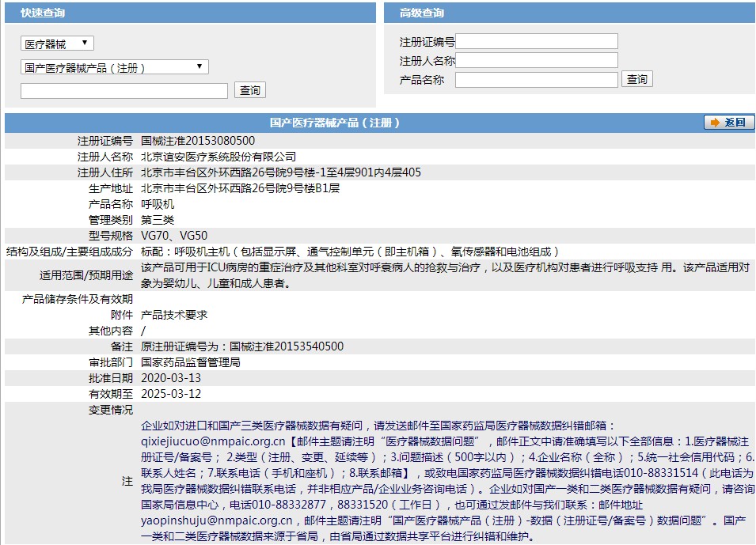Viewport: 756px width, 545px height.
Task: Open the 医疗器械 category dropdown
Action: [x=57, y=44]
